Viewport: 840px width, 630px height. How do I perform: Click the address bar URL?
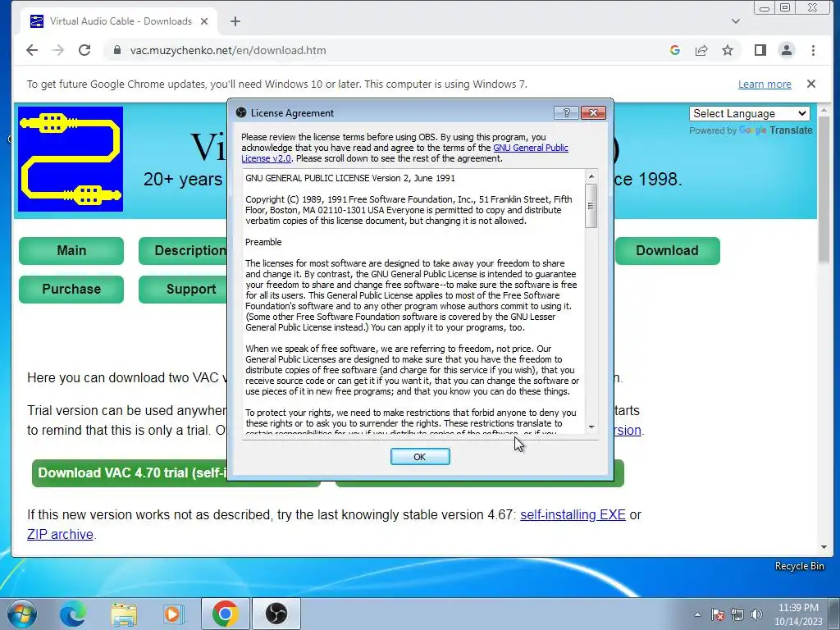click(x=228, y=50)
